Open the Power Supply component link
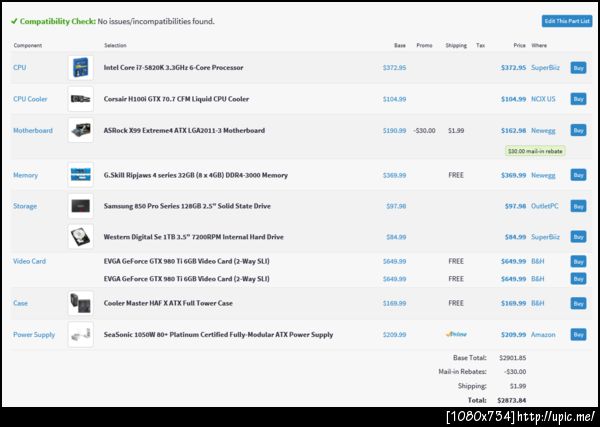 tap(34, 334)
